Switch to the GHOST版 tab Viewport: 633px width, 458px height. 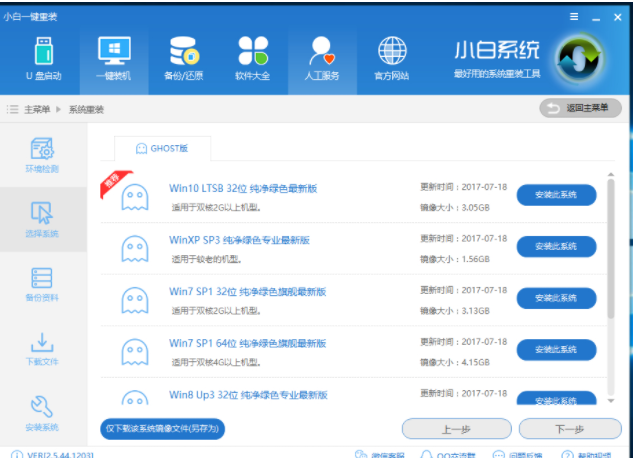(162, 148)
